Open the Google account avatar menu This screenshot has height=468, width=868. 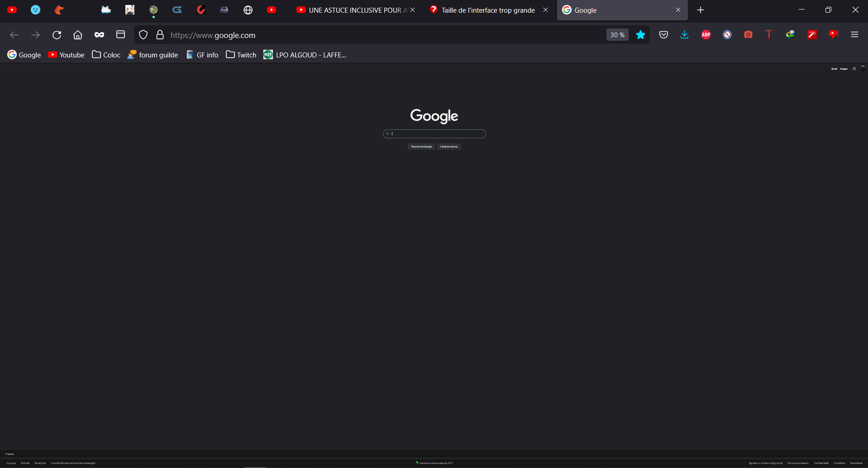pyautogui.click(x=863, y=68)
